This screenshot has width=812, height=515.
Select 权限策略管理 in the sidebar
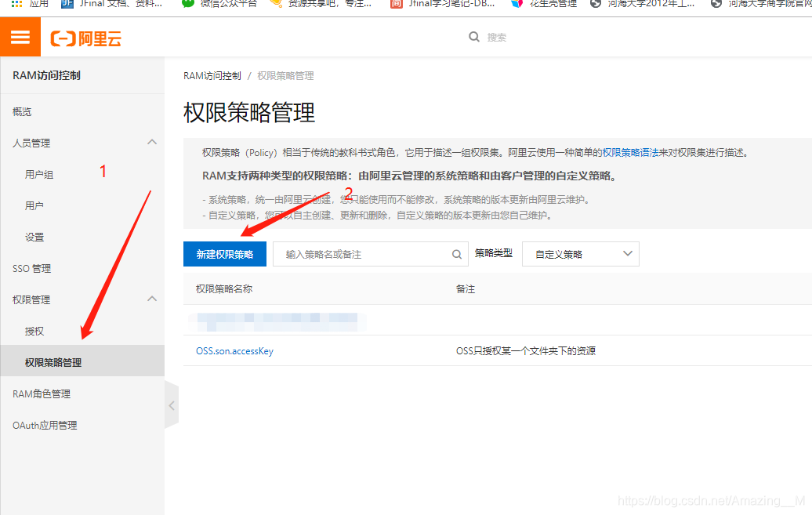click(82, 361)
